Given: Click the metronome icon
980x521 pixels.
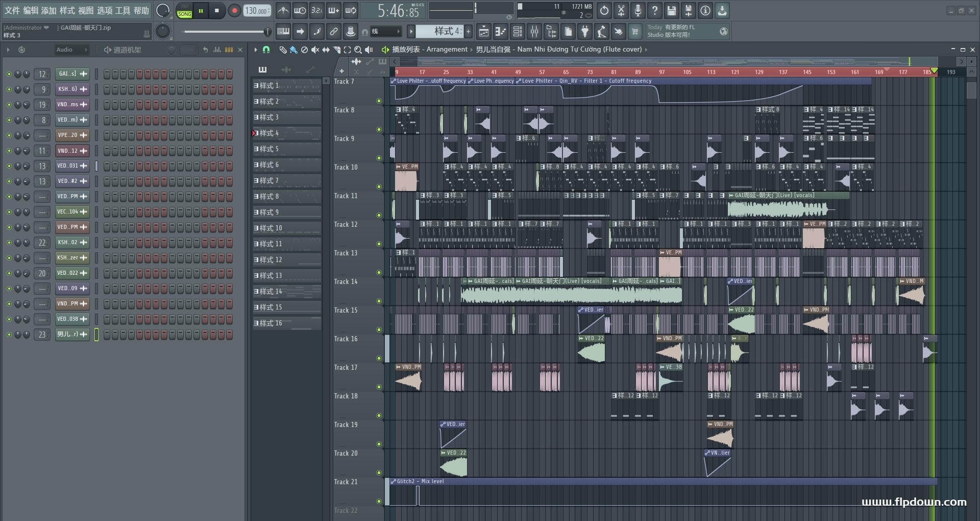Looking at the screenshot, I should [283, 11].
